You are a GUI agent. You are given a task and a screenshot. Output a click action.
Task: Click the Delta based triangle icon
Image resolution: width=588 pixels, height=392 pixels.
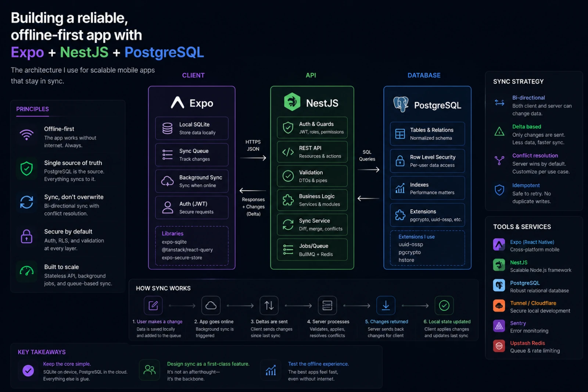coord(499,131)
